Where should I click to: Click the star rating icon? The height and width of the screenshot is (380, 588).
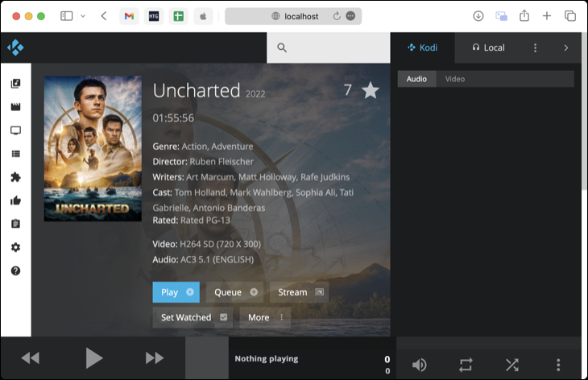click(371, 90)
